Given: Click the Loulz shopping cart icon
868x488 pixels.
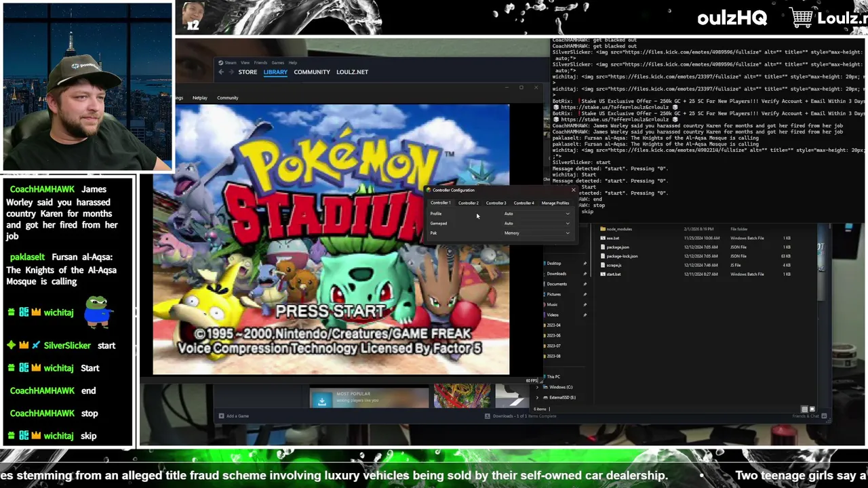Looking at the screenshot, I should point(802,18).
